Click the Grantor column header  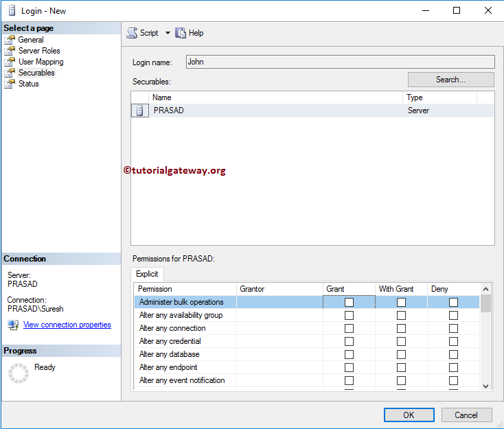(x=279, y=289)
